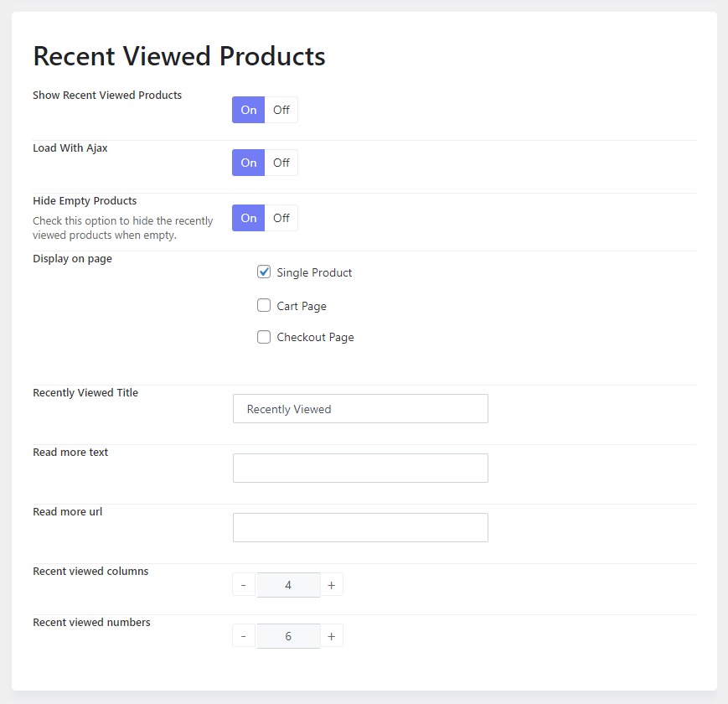This screenshot has width=728, height=704.
Task: Increase Recent viewed columns with plus
Action: (332, 585)
